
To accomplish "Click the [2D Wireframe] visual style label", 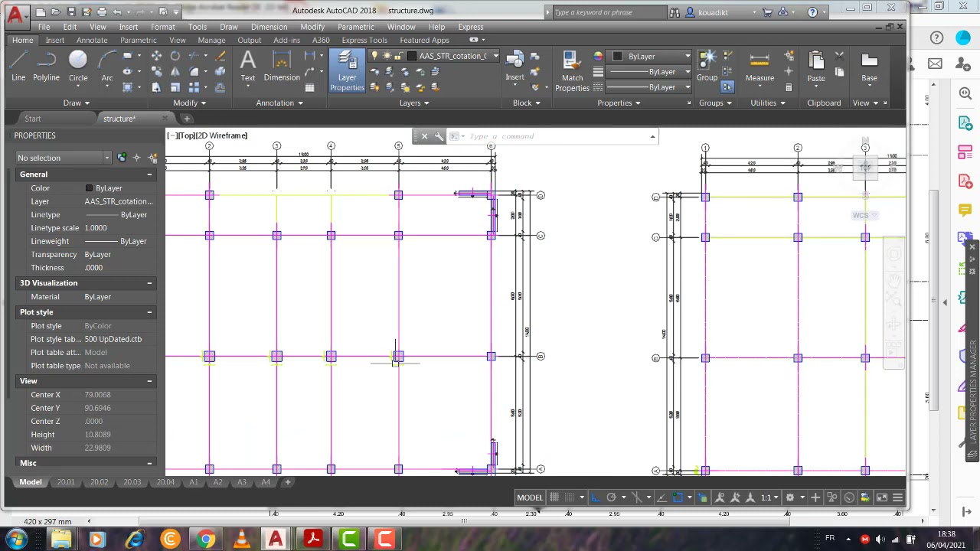I will [222, 135].
